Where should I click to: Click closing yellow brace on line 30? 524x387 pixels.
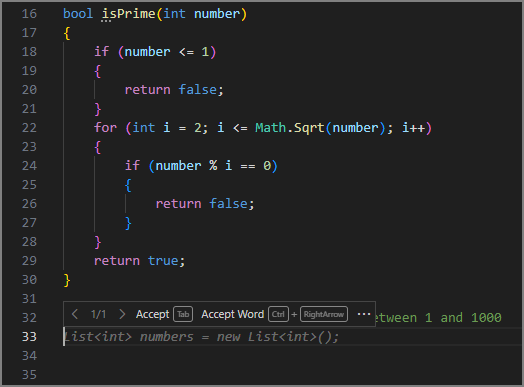[67, 280]
